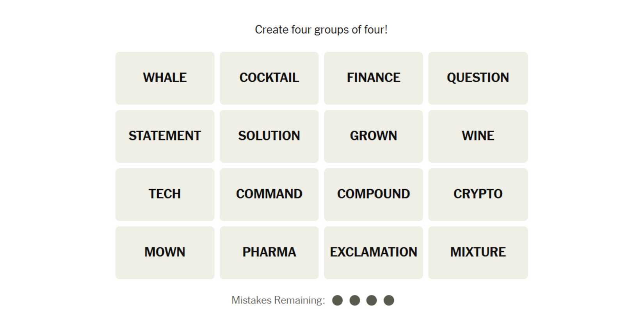Tap the GROWN word tile

pyautogui.click(x=373, y=136)
